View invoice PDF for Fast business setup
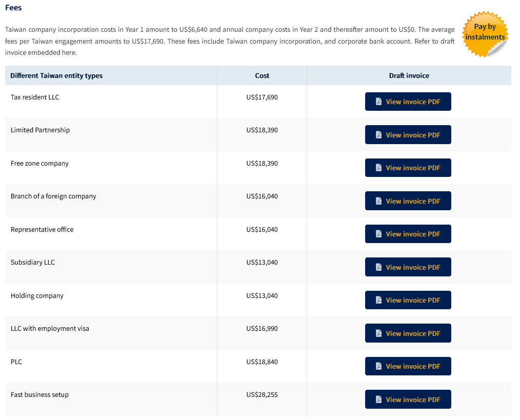 click(x=408, y=399)
